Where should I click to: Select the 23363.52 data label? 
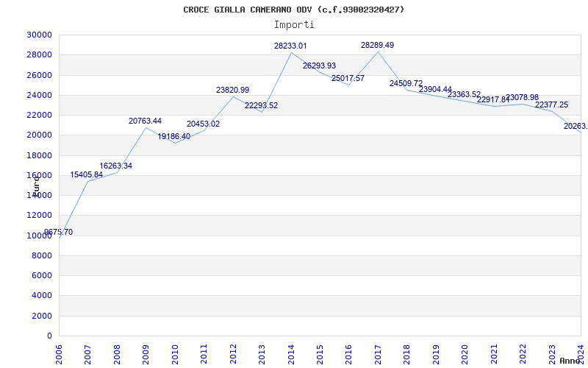click(x=465, y=94)
